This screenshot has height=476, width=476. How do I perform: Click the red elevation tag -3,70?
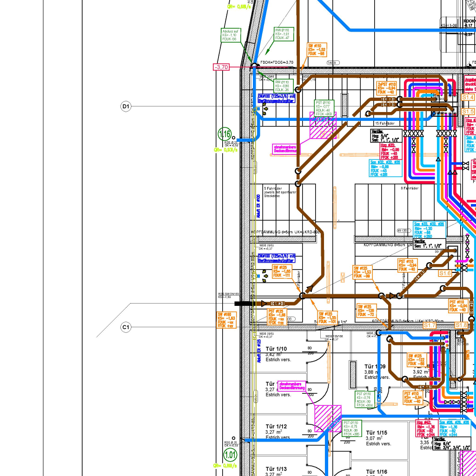tap(221, 67)
